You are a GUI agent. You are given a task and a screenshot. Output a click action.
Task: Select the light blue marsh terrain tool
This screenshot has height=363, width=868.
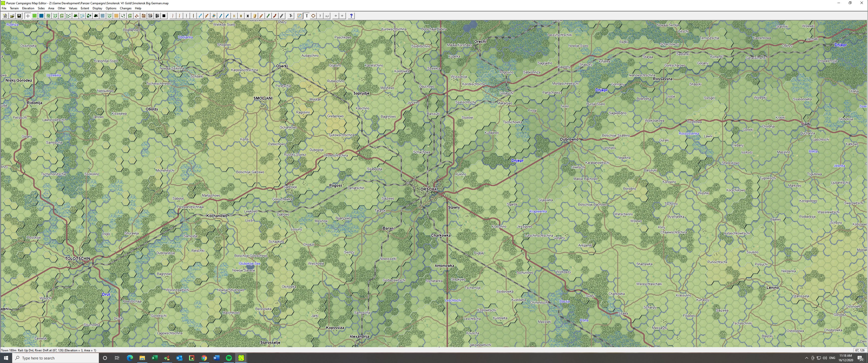click(82, 16)
